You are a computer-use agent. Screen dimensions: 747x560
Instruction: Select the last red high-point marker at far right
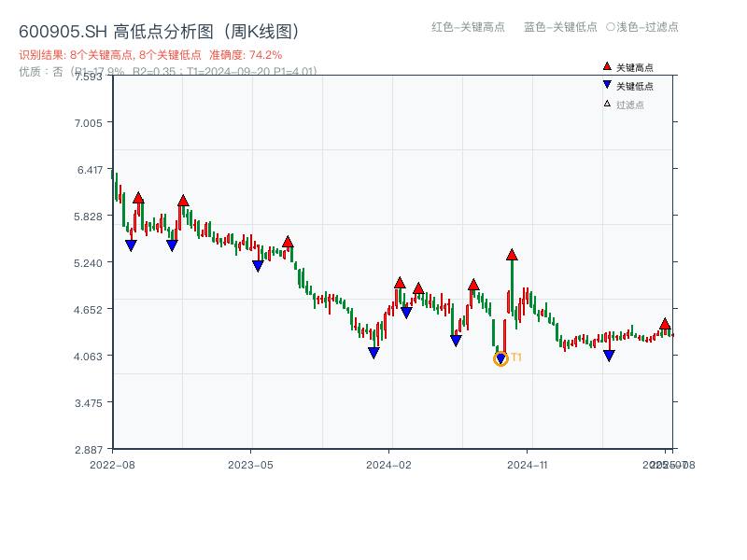click(665, 324)
